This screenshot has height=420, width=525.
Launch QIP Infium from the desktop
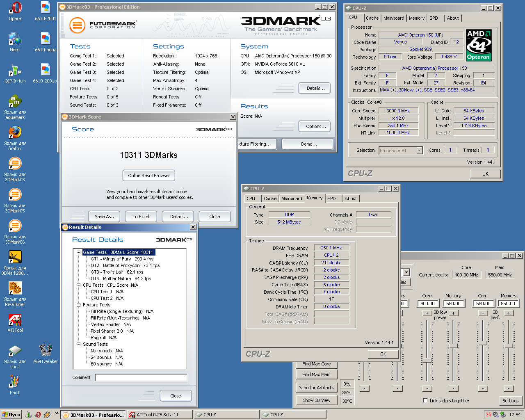(x=15, y=73)
